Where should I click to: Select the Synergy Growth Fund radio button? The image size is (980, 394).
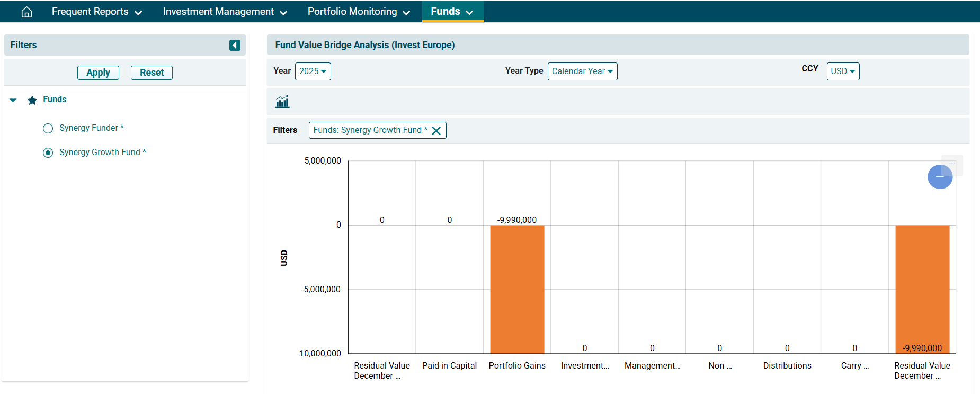click(x=48, y=153)
